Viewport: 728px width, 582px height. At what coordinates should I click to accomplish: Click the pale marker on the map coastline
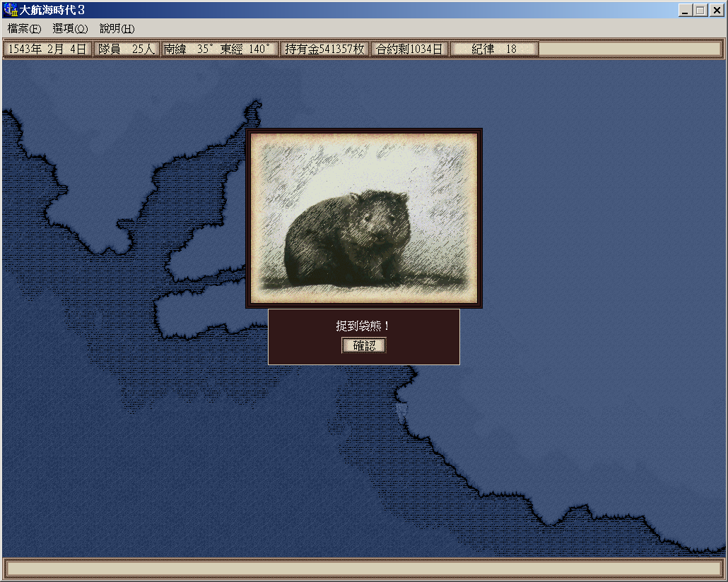402,412
